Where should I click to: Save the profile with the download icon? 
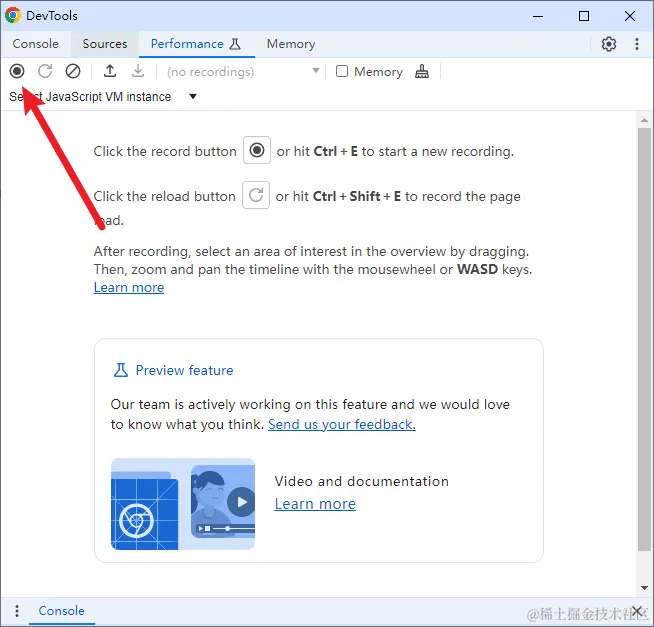coord(138,71)
